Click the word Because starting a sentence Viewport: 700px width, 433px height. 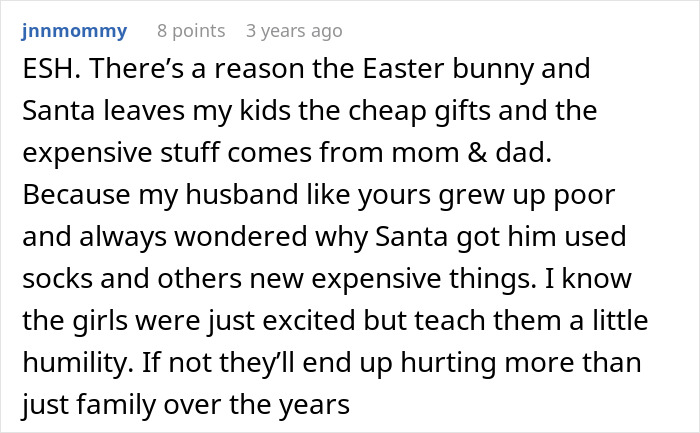click(x=76, y=195)
